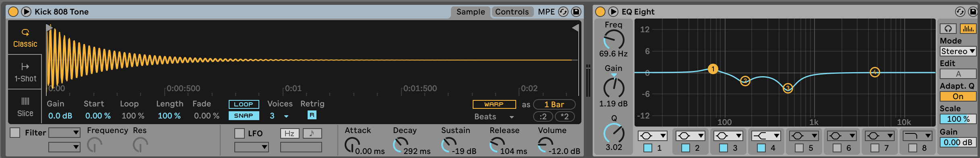The image size is (980, 158).
Task: Toggle the EQ spectrum analyzer icon
Action: tap(968, 29)
